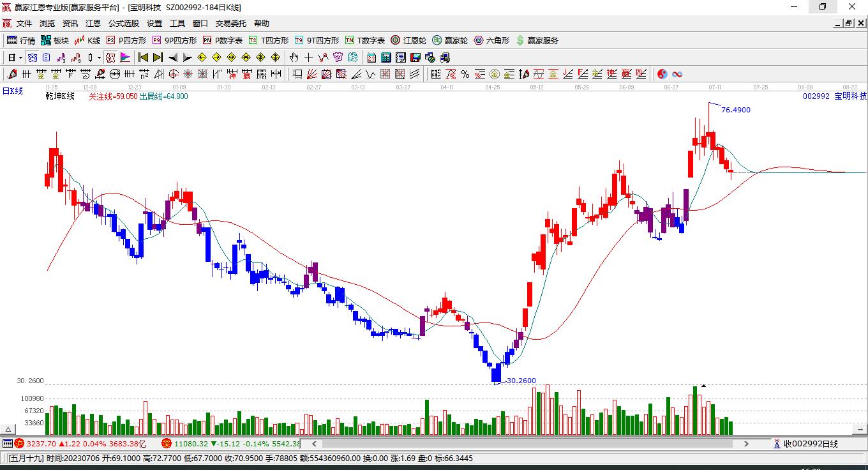The width and height of the screenshot is (868, 470).
Task: Open the 9P四方形 tool
Action: pos(174,40)
